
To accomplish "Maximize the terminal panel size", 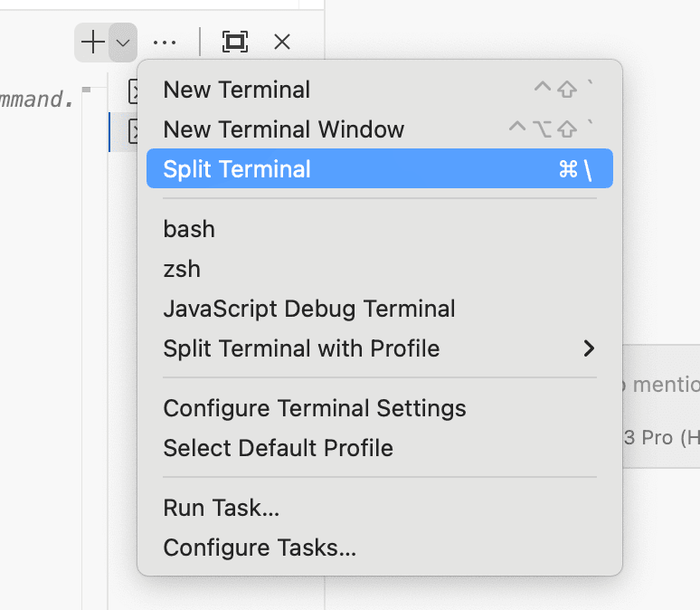I will [235, 42].
